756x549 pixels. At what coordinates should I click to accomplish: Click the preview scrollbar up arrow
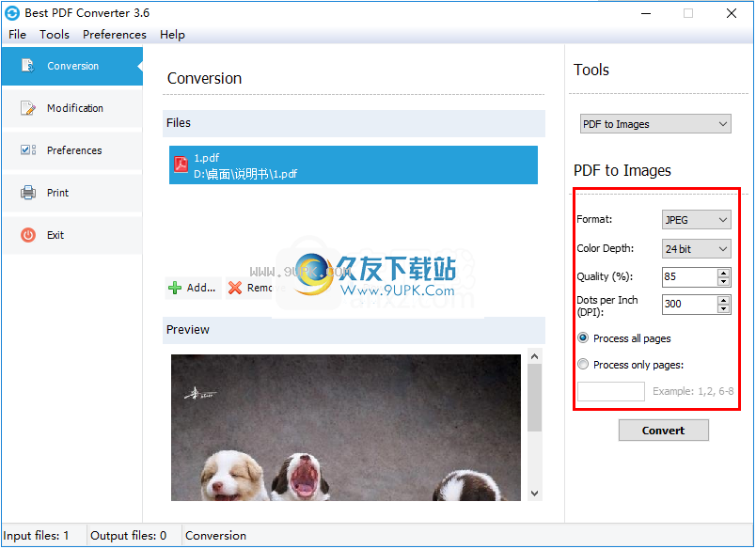534,356
